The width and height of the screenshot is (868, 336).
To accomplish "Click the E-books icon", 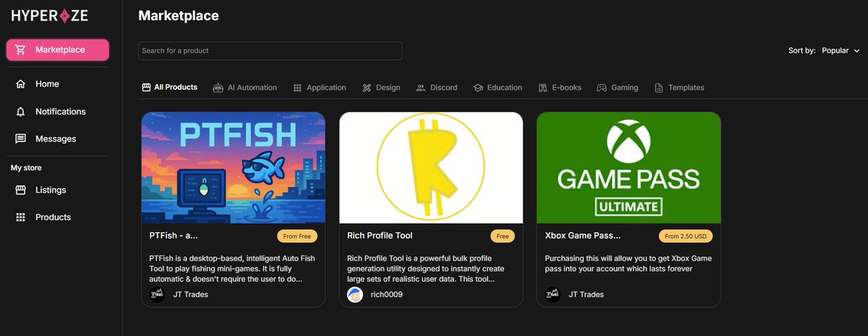I will (x=543, y=88).
